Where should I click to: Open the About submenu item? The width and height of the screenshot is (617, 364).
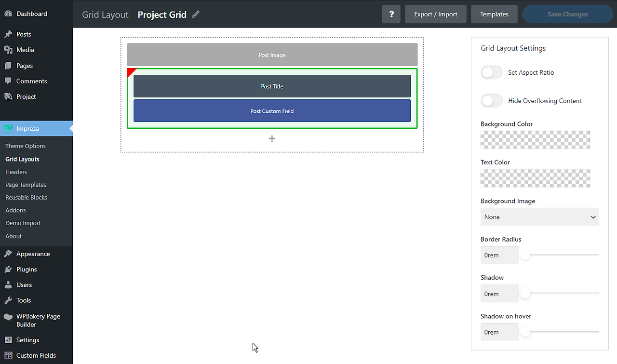pyautogui.click(x=13, y=236)
